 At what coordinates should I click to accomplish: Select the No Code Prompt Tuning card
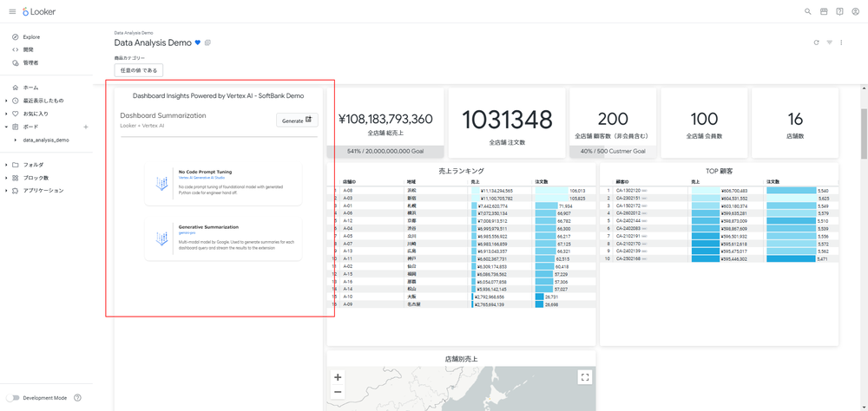coord(223,184)
